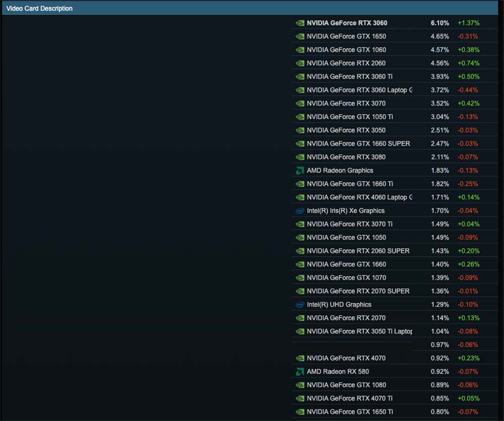The height and width of the screenshot is (421, 504).
Task: Click the Intel logo beside Iris Xe Graphics
Action: (x=300, y=210)
